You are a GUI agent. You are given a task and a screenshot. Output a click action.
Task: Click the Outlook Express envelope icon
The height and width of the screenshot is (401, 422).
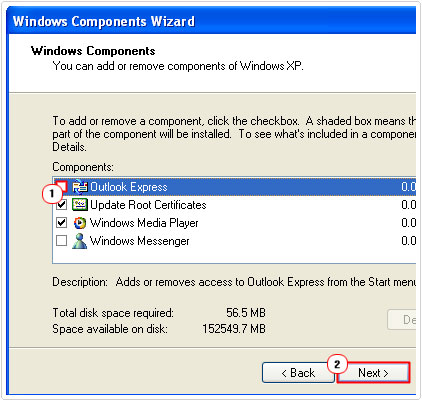point(80,187)
